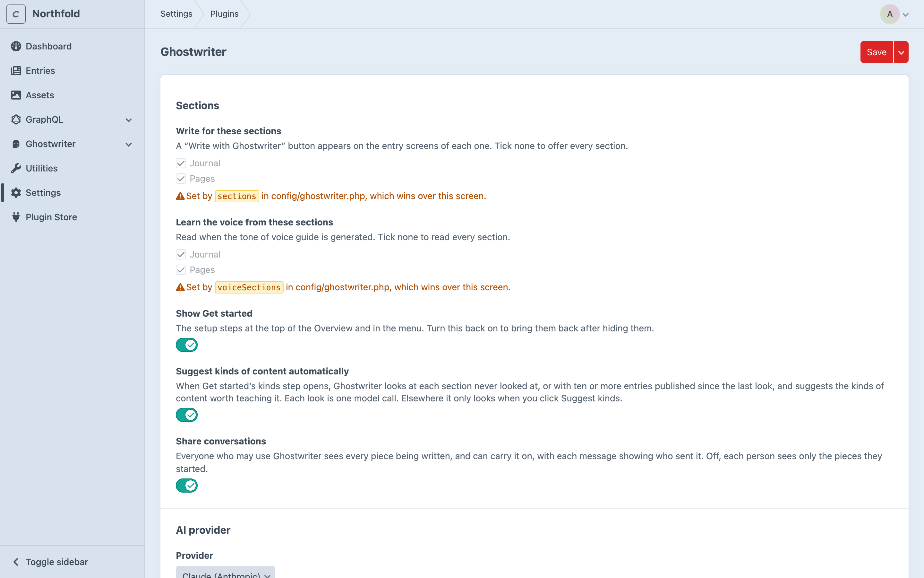The height and width of the screenshot is (578, 924).
Task: Switch off the Share conversations toggle
Action: [x=187, y=486]
